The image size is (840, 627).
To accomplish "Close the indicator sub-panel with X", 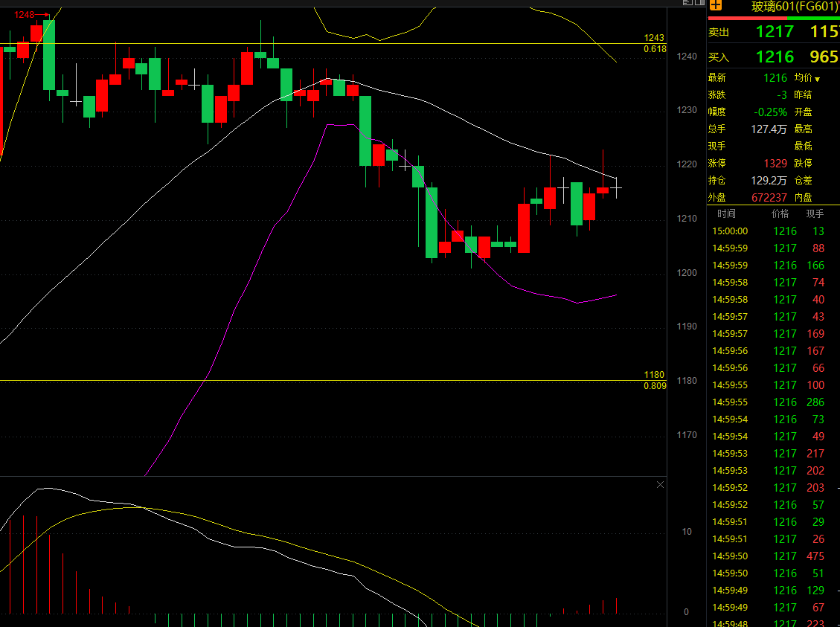I will pos(660,485).
